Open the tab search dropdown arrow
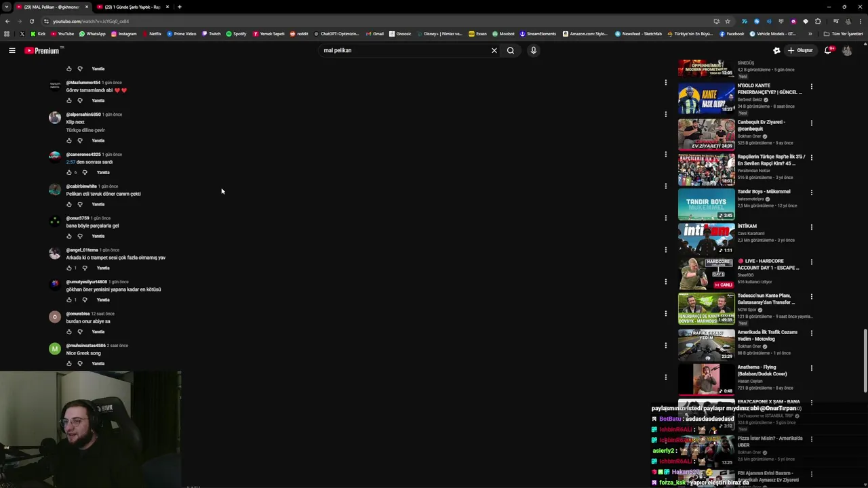The height and width of the screenshot is (488, 868). point(7,7)
